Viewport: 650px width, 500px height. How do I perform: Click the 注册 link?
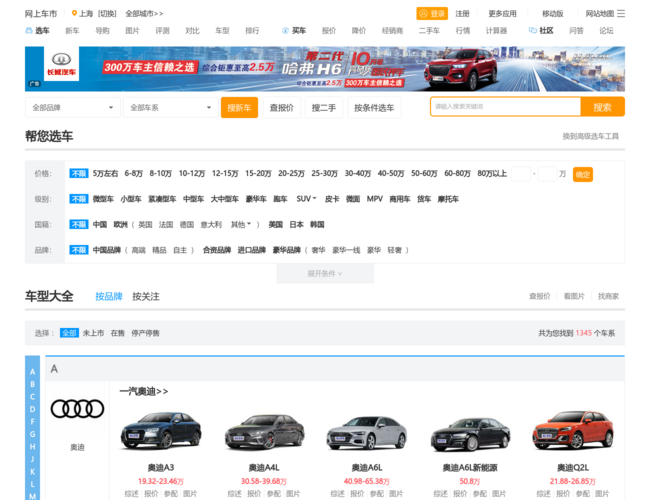pyautogui.click(x=463, y=14)
